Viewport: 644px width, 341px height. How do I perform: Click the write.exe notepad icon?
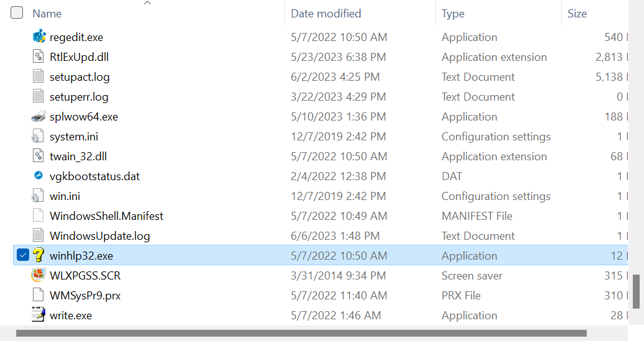39,315
